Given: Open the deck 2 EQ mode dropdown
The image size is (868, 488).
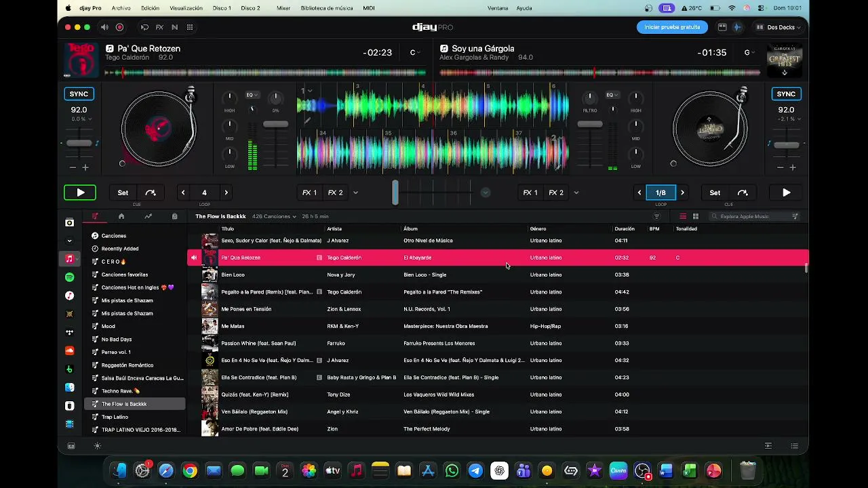Looking at the screenshot, I should (x=611, y=95).
